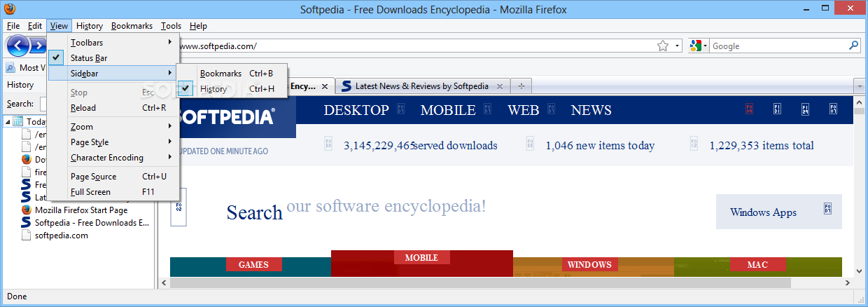
Task: Click the Windows Apps button
Action: (x=779, y=212)
